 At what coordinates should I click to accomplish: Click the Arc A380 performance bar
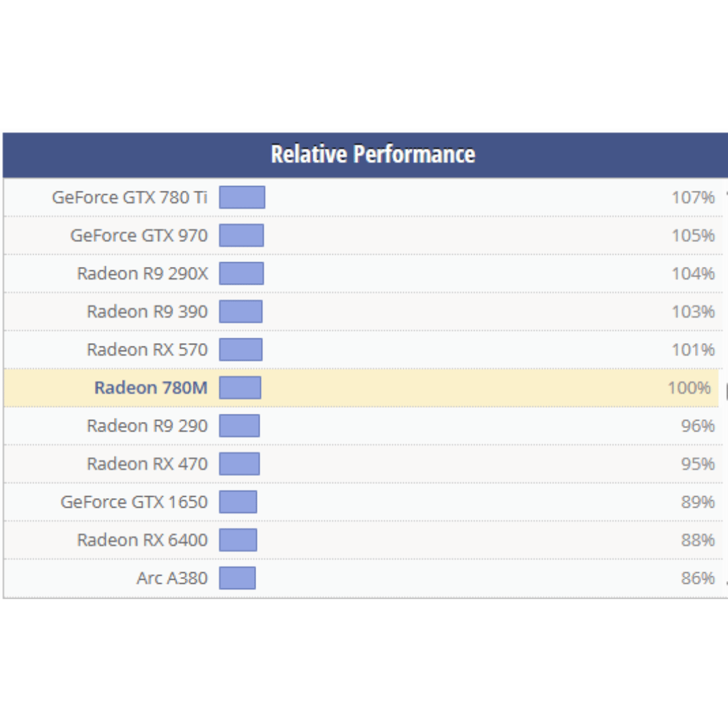pyautogui.click(x=237, y=578)
